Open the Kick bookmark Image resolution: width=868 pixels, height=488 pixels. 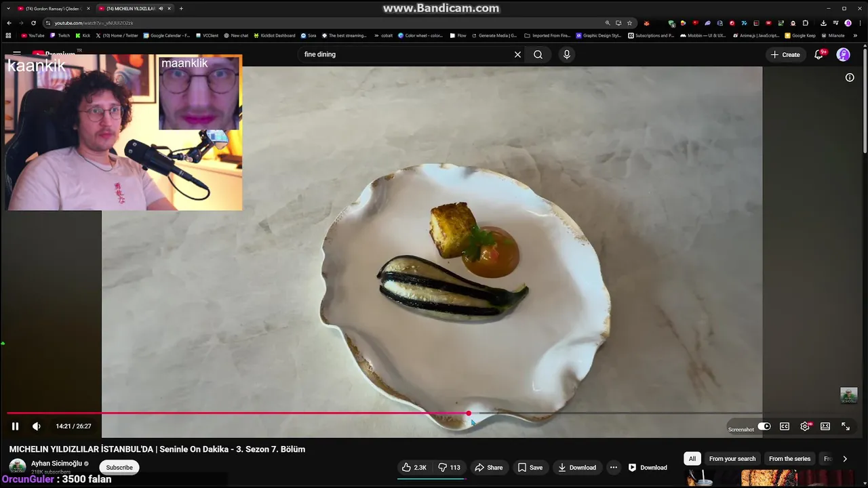point(83,35)
